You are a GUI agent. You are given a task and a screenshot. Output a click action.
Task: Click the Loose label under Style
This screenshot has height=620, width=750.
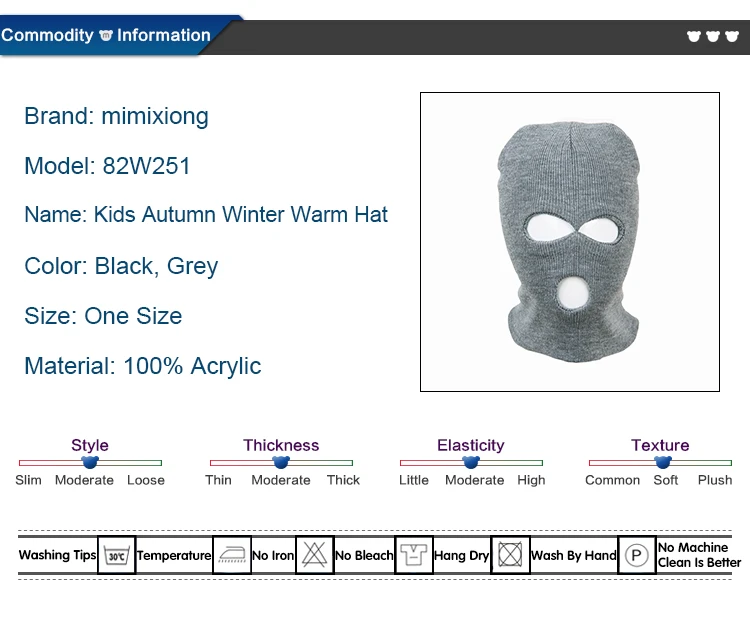coord(146,480)
